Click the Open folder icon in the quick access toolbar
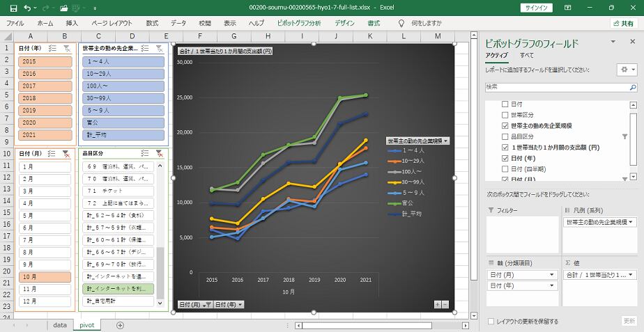 pyautogui.click(x=63, y=8)
